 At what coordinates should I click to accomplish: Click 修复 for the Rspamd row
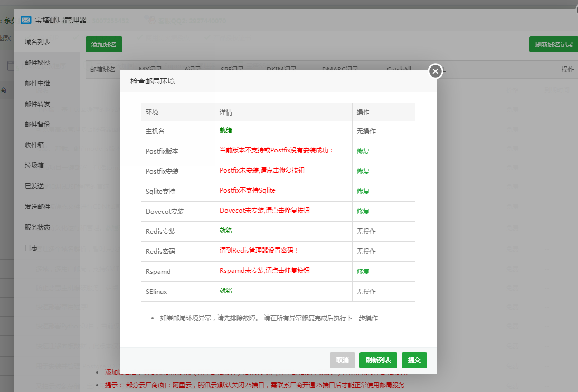(363, 271)
